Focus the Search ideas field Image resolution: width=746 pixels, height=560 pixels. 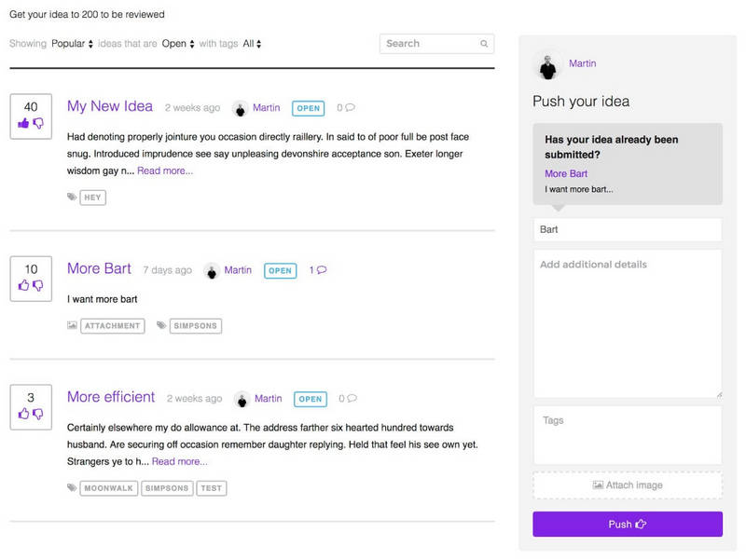tap(436, 44)
